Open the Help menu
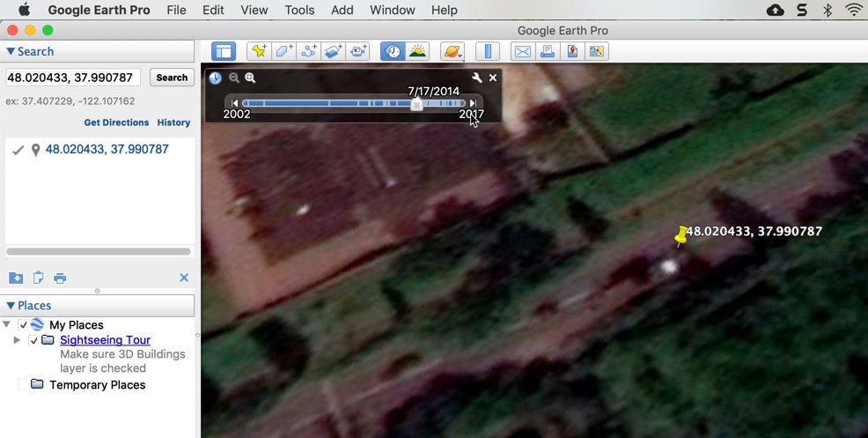This screenshot has width=868, height=438. coord(444,10)
